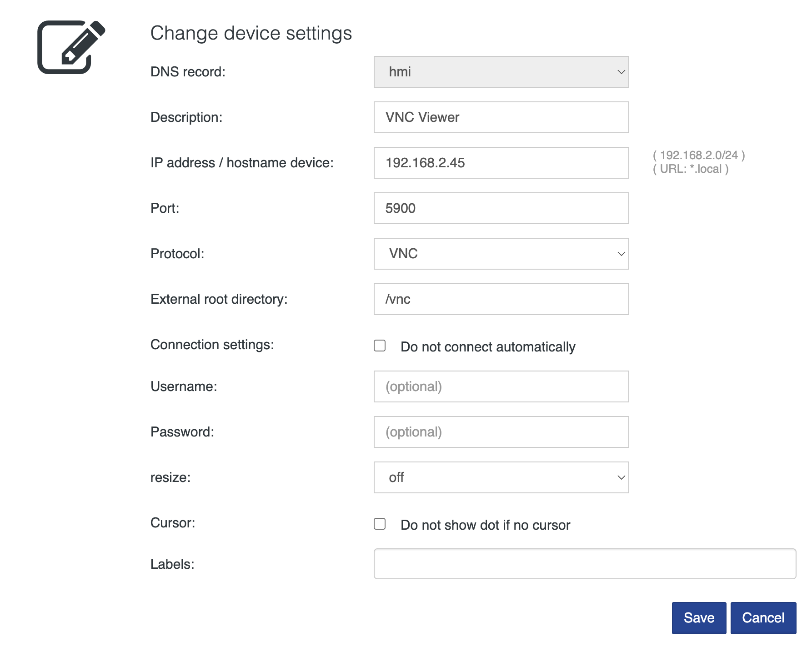Screen dimensions: 812x652
Task: Click the URL: *.local hint text
Action: click(691, 169)
